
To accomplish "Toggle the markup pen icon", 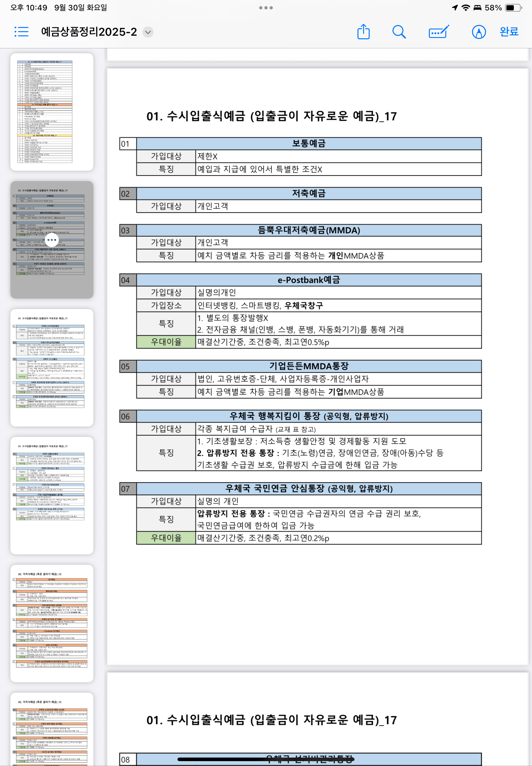I will (x=478, y=32).
